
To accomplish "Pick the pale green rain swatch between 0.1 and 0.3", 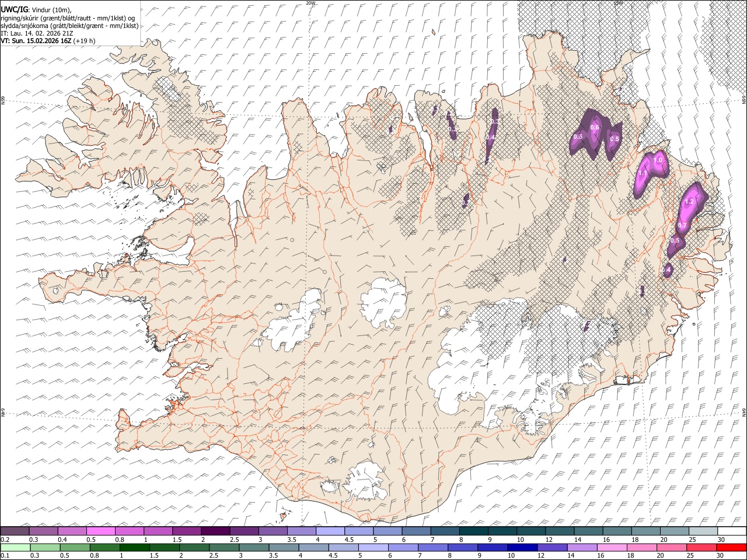I will point(15,547).
